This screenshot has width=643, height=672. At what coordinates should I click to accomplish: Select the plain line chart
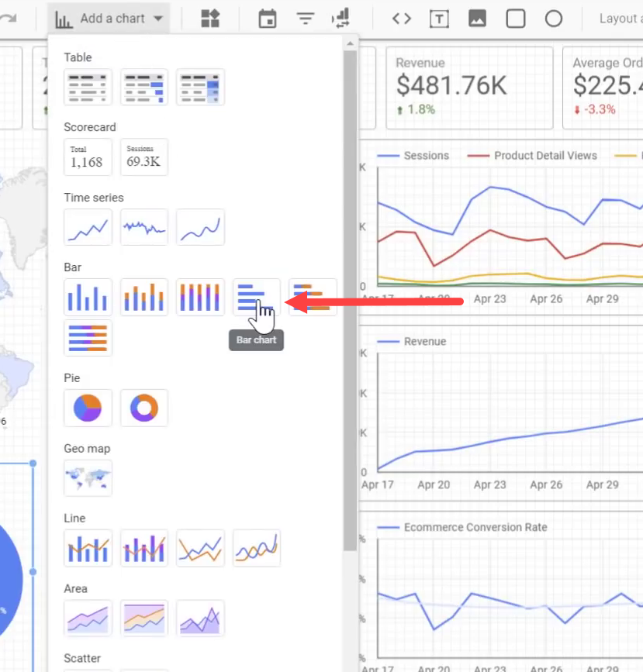200,548
